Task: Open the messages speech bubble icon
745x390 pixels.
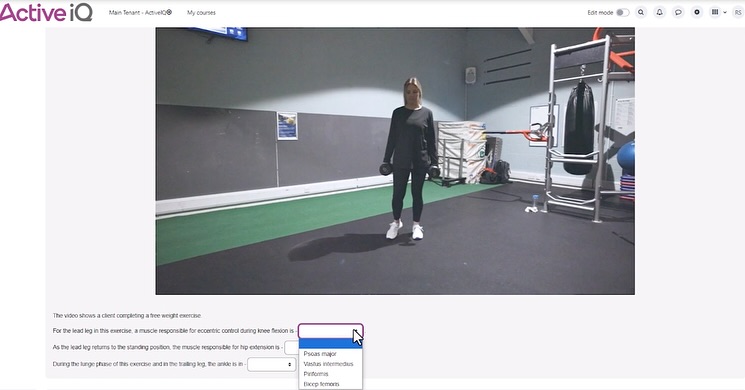Action: point(678,12)
